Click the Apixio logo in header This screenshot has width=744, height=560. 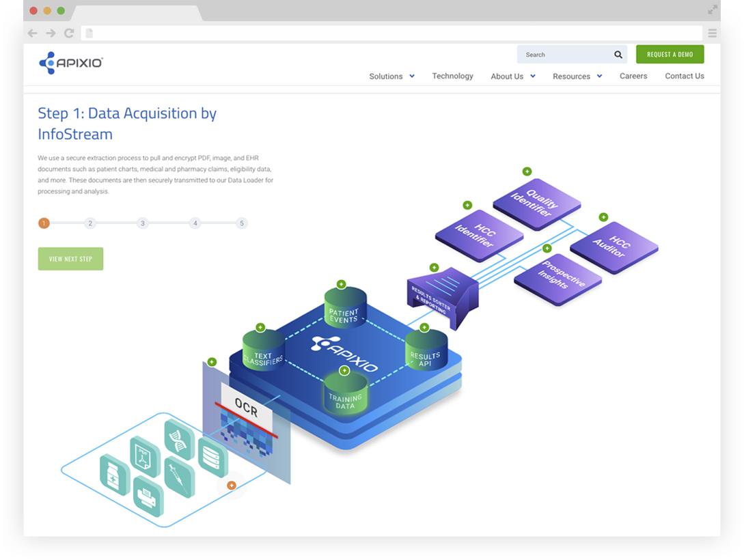[x=70, y=63]
